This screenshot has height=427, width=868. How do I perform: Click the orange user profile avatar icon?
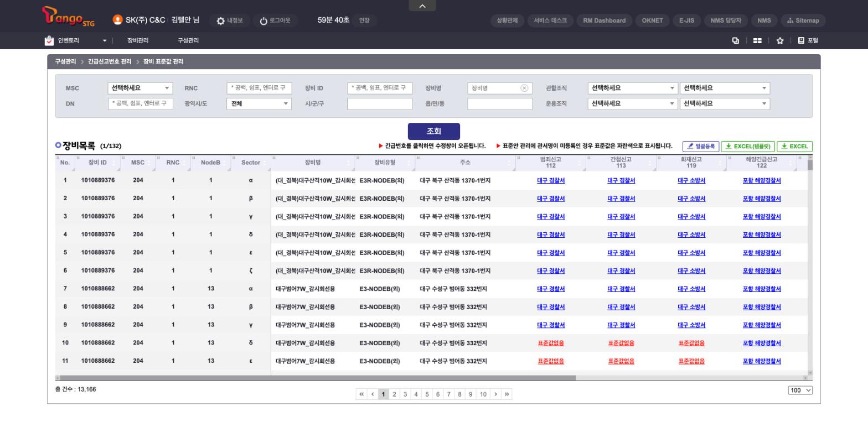[x=117, y=20]
